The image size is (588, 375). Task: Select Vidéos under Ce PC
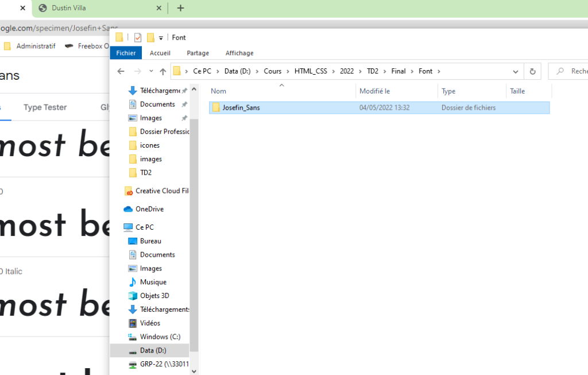click(x=150, y=323)
